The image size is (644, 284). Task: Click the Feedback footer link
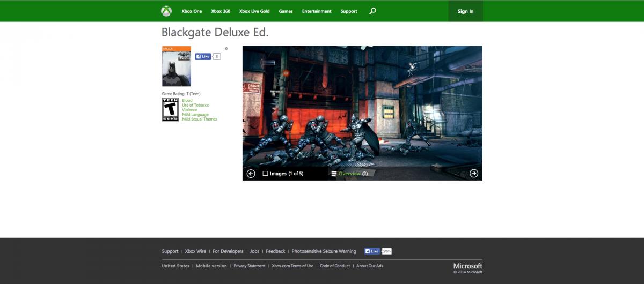pyautogui.click(x=276, y=251)
